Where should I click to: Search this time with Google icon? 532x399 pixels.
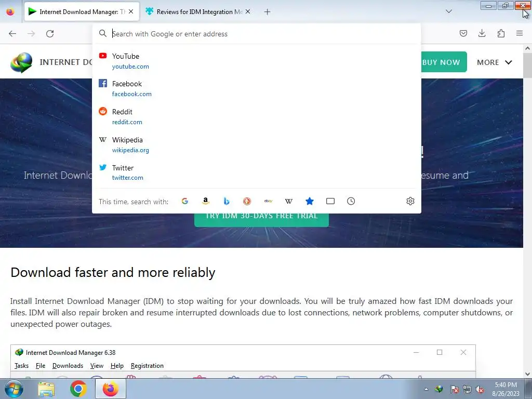[184, 201]
